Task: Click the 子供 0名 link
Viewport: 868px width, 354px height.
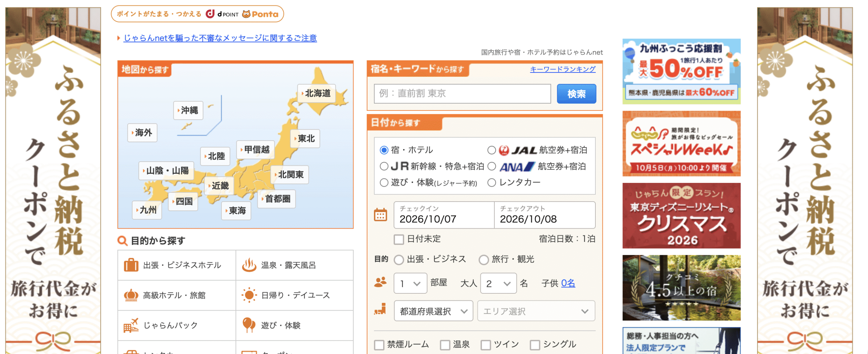Action: (x=568, y=283)
